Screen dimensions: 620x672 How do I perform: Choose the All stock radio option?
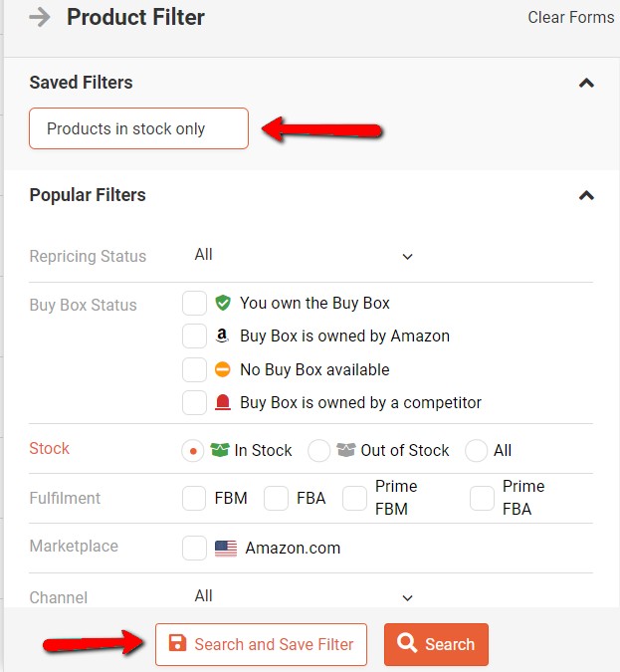click(476, 450)
